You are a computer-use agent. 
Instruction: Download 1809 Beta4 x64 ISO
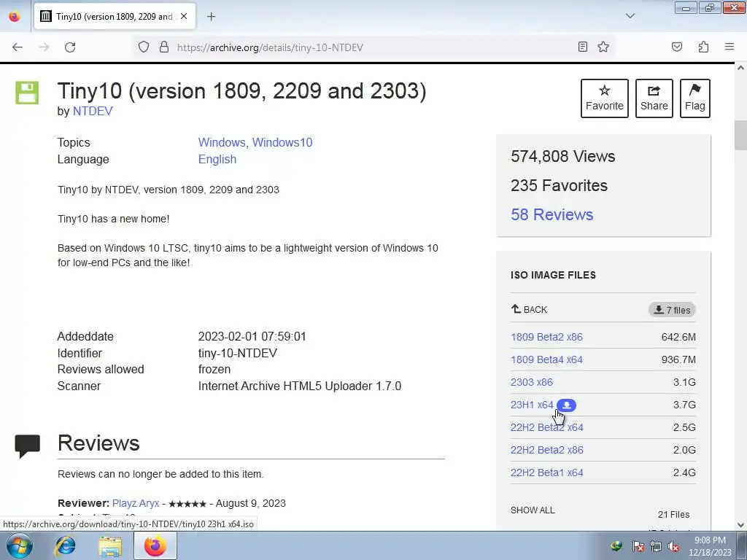[546, 359]
